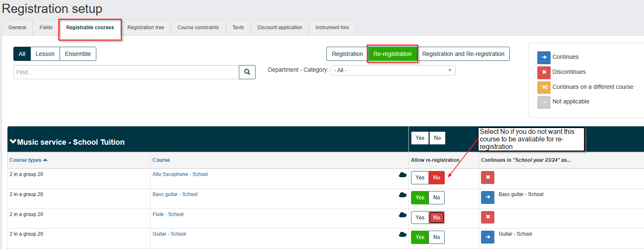Open the Alto Saxophone - School course link
Image resolution: width=644 pixels, height=249 pixels.
[180, 174]
